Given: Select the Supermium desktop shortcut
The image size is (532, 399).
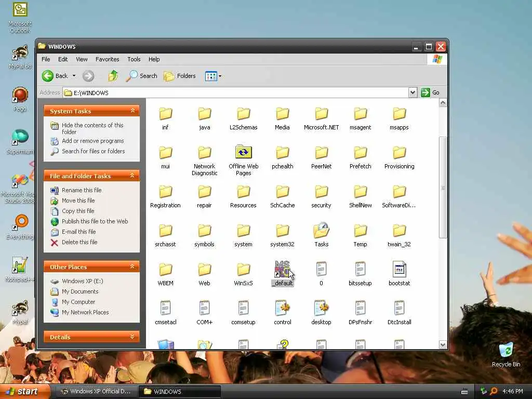Looking at the screenshot, I should [x=20, y=142].
